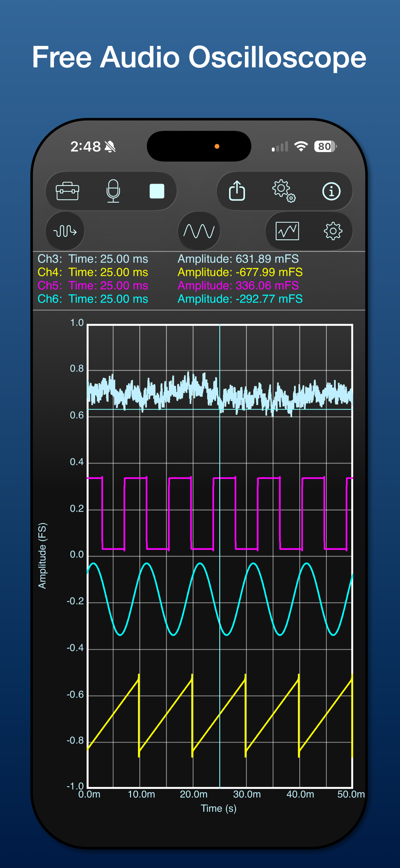Screen dimensions: 400x868
Task: Open the toolbox icon
Action: click(67, 191)
